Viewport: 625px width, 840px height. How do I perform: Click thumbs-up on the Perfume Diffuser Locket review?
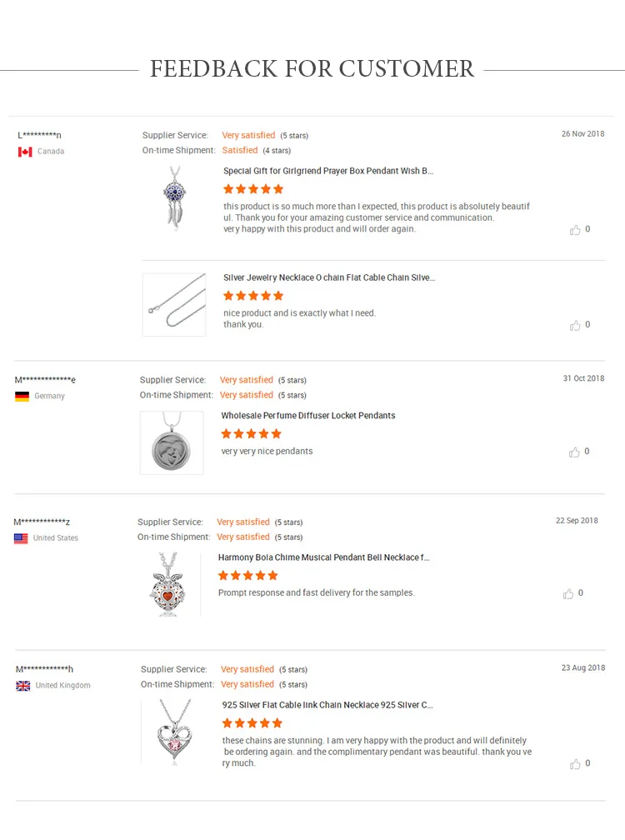(574, 452)
